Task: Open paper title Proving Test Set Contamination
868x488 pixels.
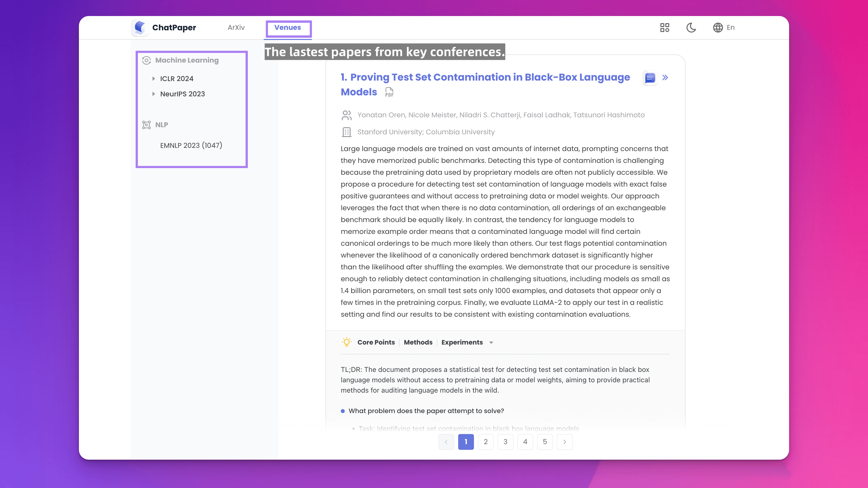Action: click(x=485, y=77)
